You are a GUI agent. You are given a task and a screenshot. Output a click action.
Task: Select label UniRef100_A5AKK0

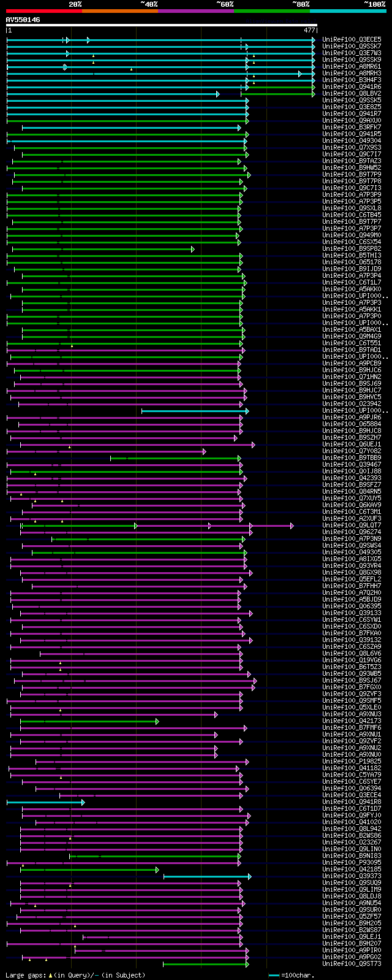pyautogui.click(x=352, y=289)
